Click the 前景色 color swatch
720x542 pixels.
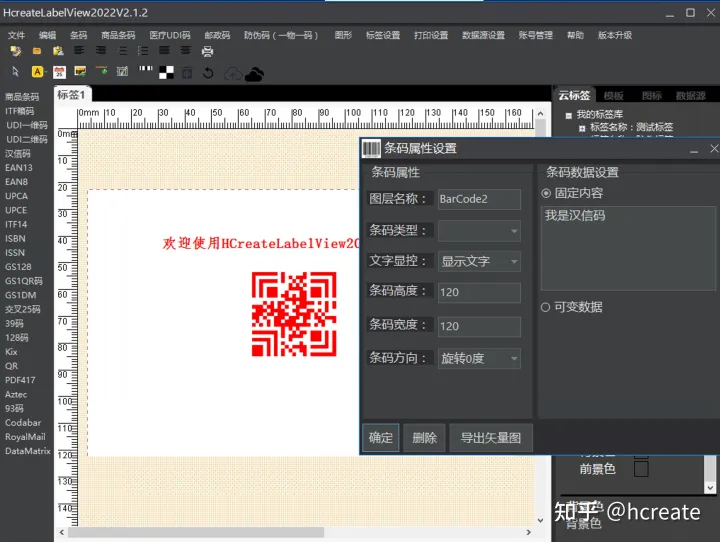coord(641,469)
